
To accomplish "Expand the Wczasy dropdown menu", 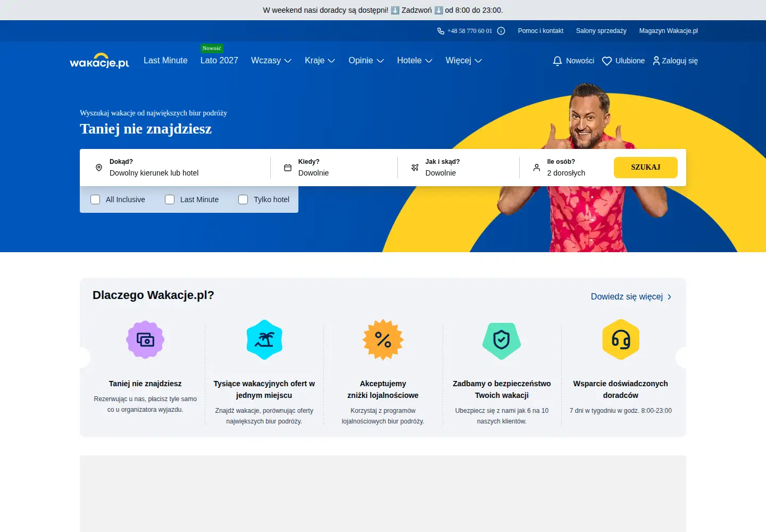I will pyautogui.click(x=271, y=61).
